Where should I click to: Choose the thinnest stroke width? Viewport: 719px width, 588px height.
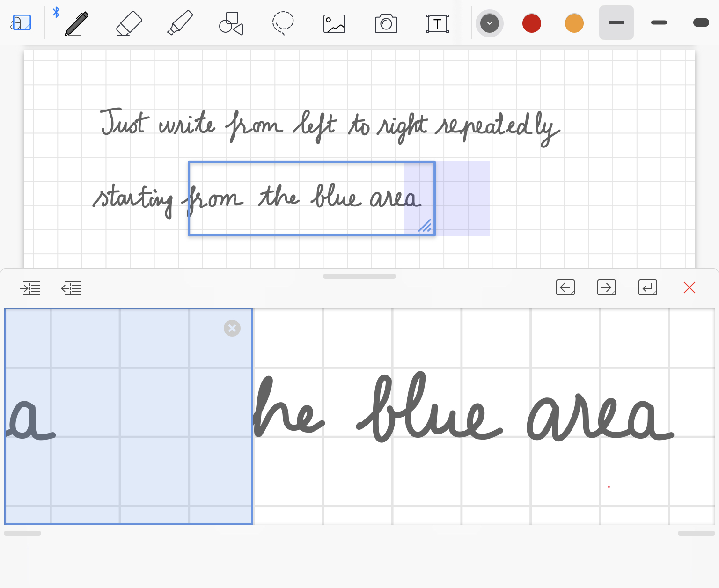pyautogui.click(x=616, y=23)
